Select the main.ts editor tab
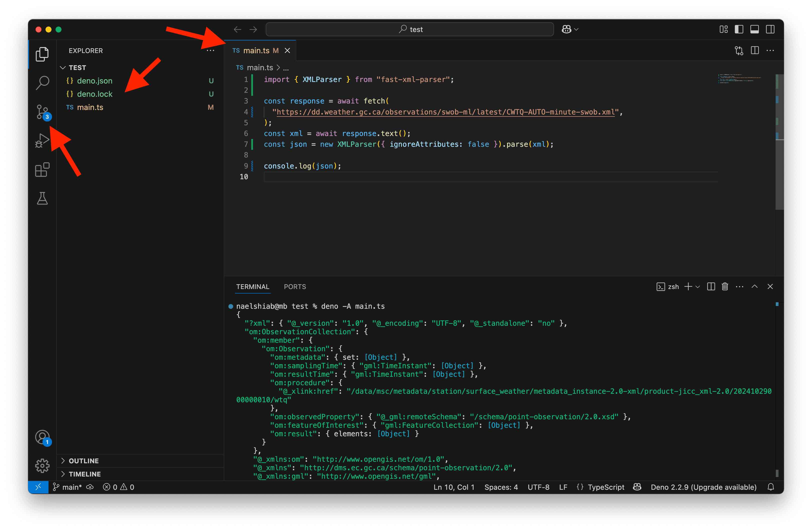 click(255, 50)
